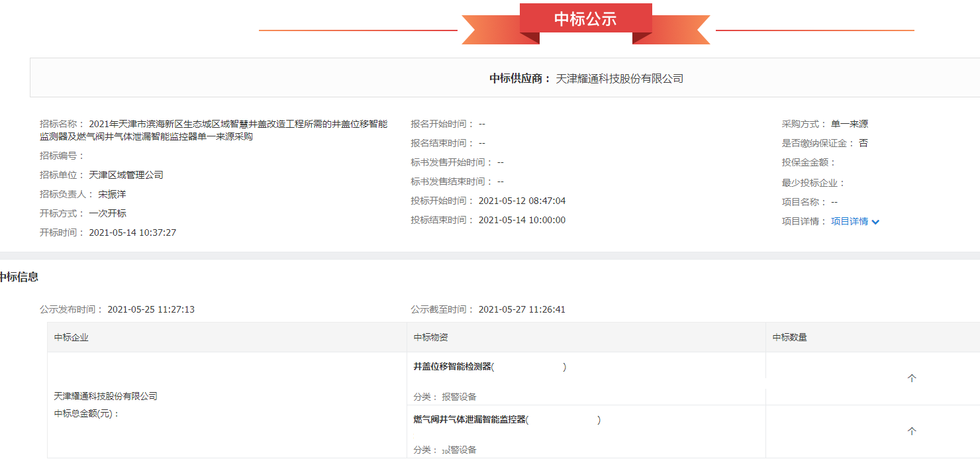Click the 中标公示 red banner title
This screenshot has width=980, height=459.
(x=585, y=19)
